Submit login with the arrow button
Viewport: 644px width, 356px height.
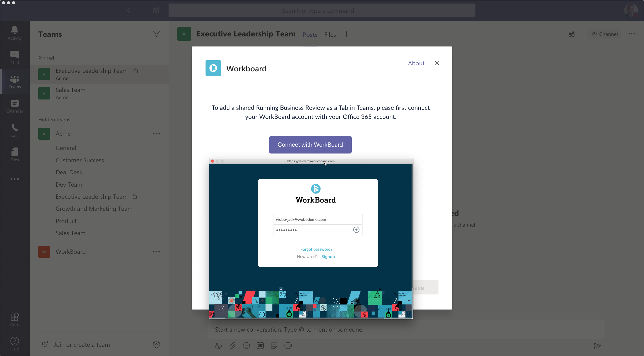pyautogui.click(x=356, y=230)
